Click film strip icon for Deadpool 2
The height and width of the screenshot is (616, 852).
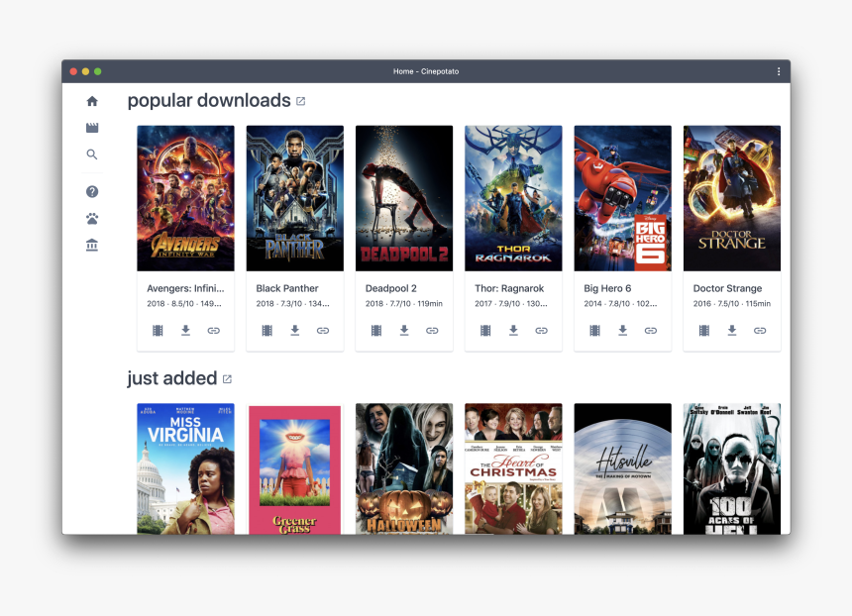[x=376, y=330]
